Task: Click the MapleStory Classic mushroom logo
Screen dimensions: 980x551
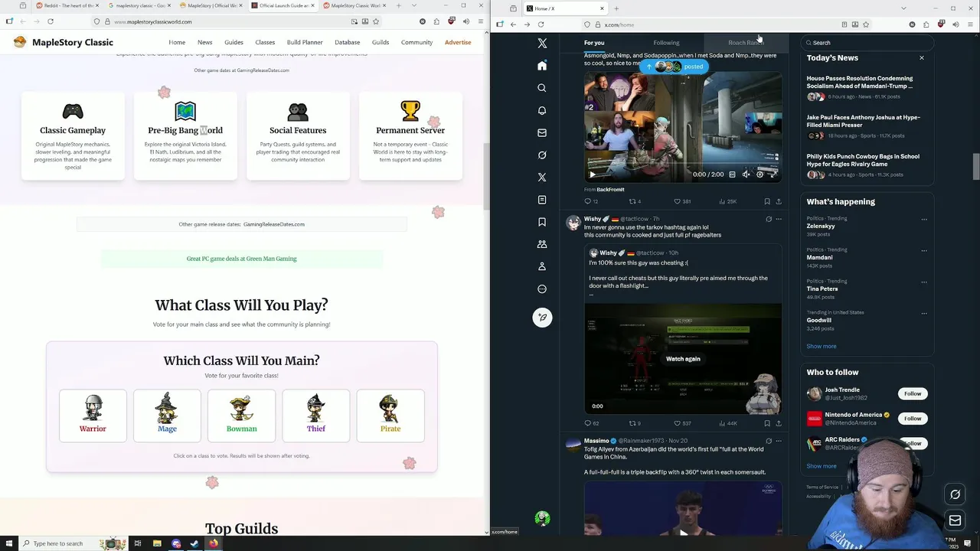Action: click(x=20, y=42)
